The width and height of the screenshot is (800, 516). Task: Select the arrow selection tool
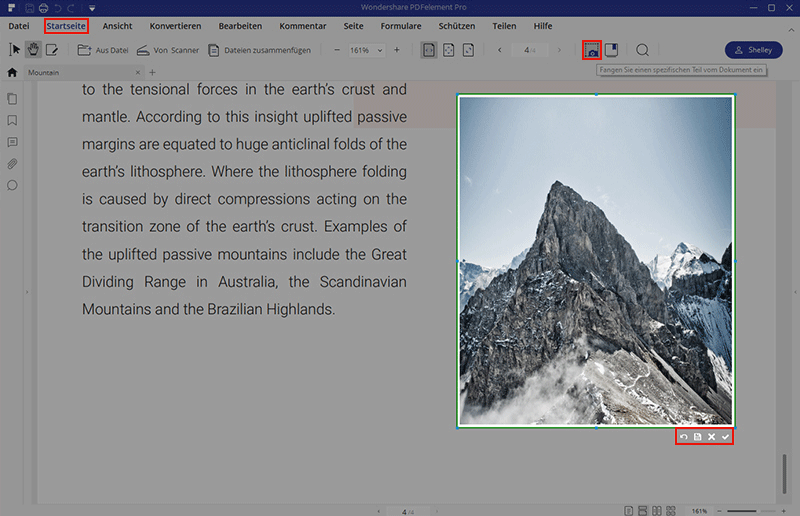(x=14, y=50)
